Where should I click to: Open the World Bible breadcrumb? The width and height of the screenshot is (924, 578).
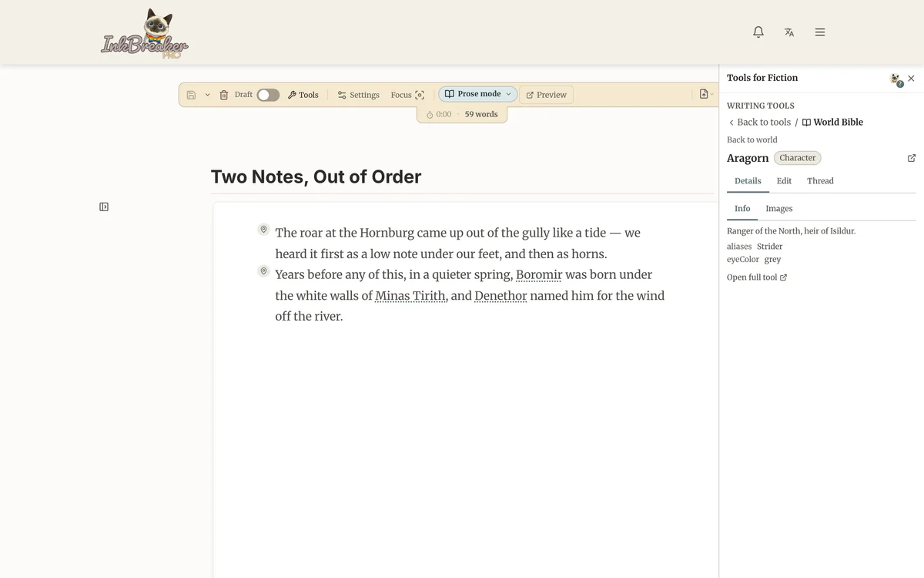[x=832, y=122]
